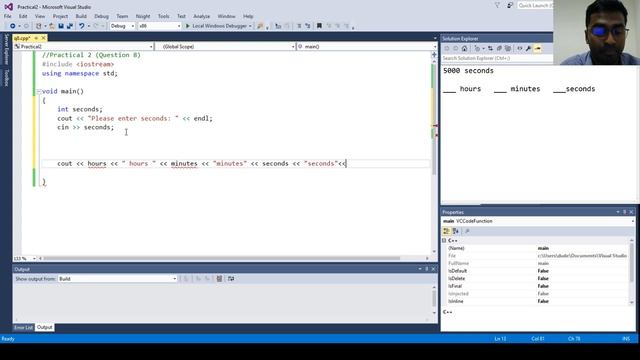
Task: Click the View Code icon in Solution Explorer
Action: 520,49
